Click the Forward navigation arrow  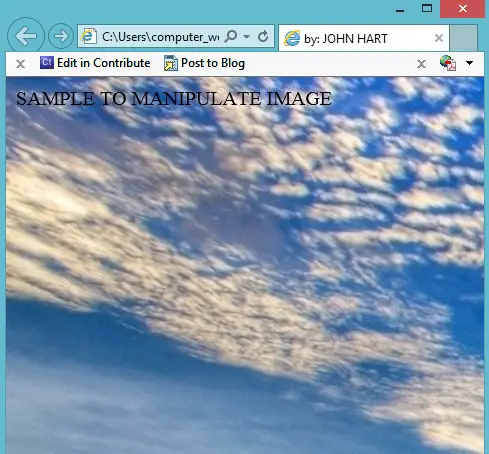coord(61,36)
